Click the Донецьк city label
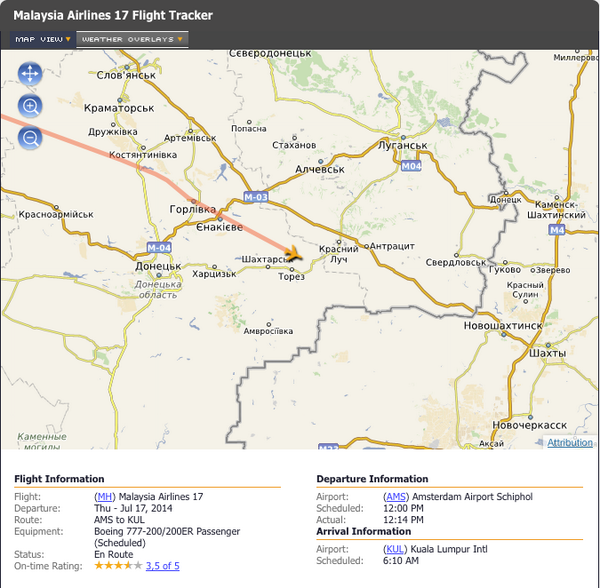 pos(158,266)
